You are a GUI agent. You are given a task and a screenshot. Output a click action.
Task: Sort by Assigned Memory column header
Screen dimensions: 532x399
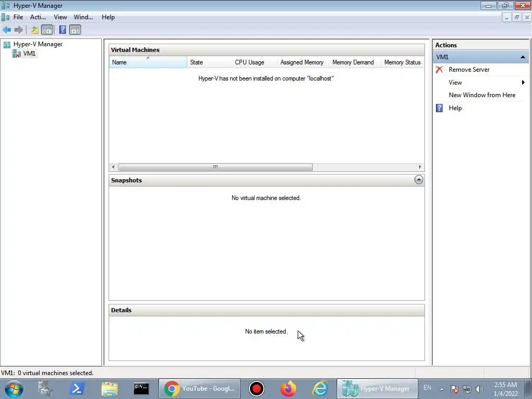(x=303, y=62)
